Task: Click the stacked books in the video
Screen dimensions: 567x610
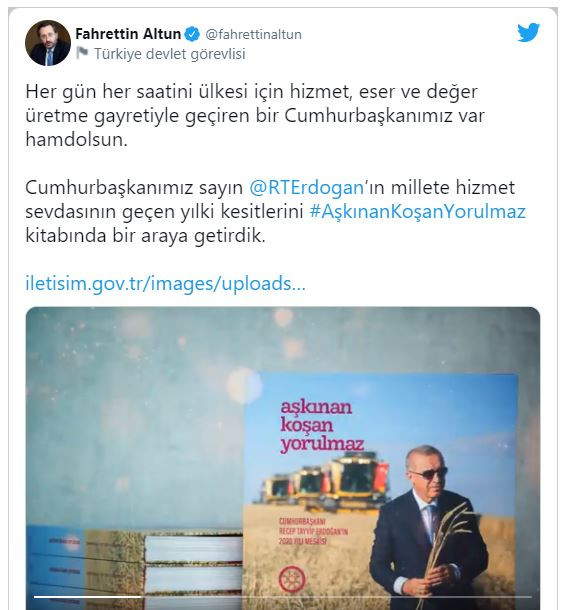Action: pos(134,568)
